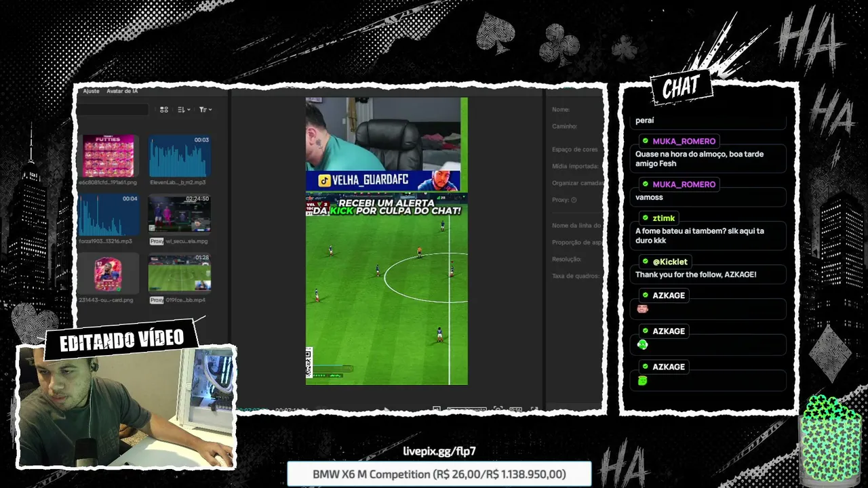Click the Proxy badge beside the .mp4 file
The image size is (868, 488).
(157, 300)
